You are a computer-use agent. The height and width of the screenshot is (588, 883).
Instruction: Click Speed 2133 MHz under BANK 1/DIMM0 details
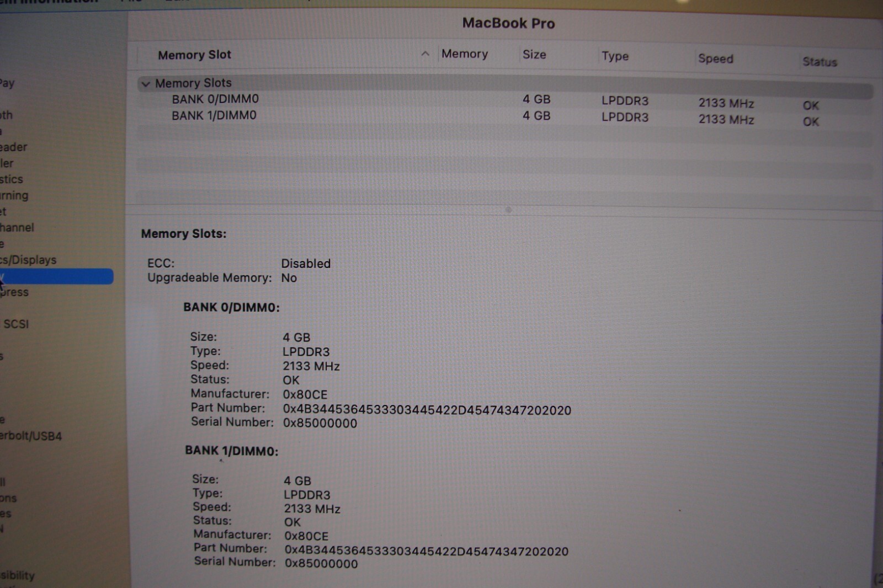[x=312, y=509]
